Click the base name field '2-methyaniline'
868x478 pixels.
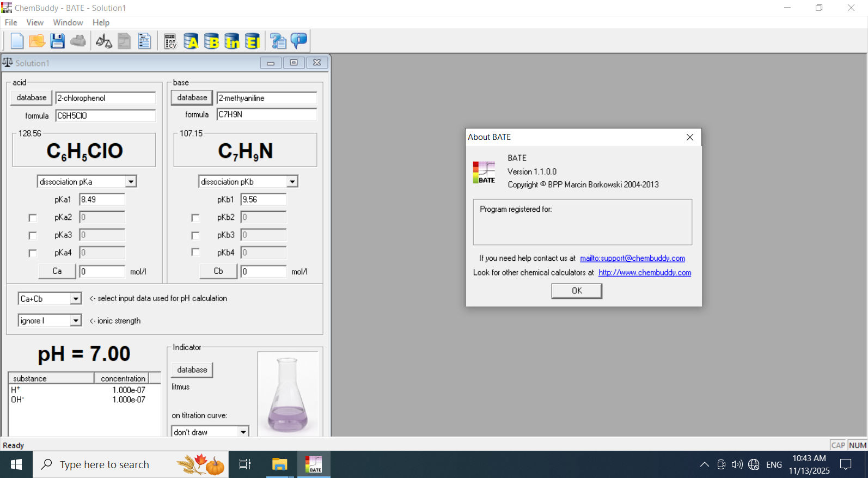267,98
